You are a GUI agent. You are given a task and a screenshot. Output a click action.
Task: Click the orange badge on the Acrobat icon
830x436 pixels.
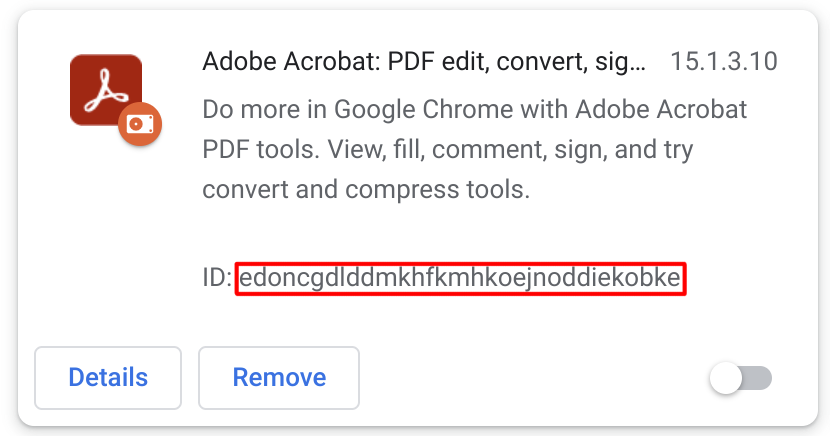click(x=140, y=125)
